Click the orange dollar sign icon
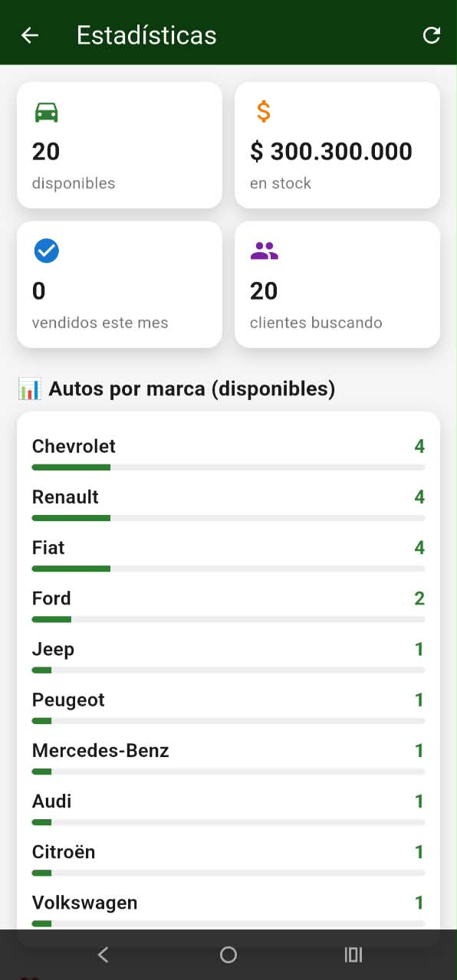 point(263,112)
